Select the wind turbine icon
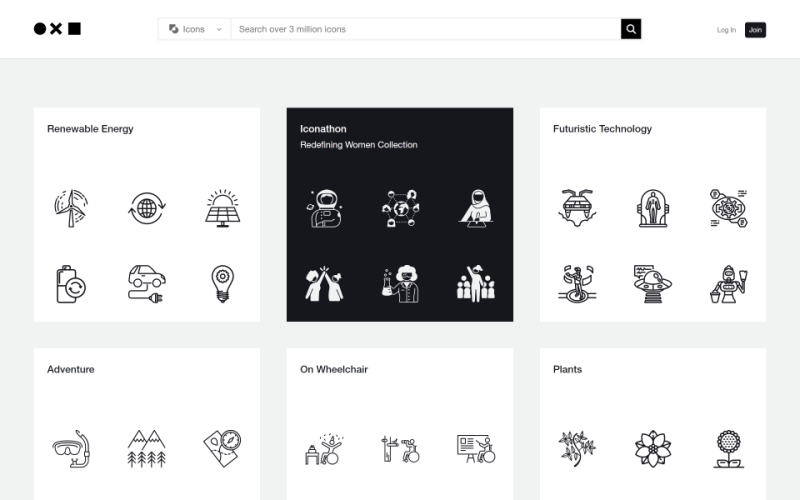This screenshot has width=800, height=500. coord(71,208)
